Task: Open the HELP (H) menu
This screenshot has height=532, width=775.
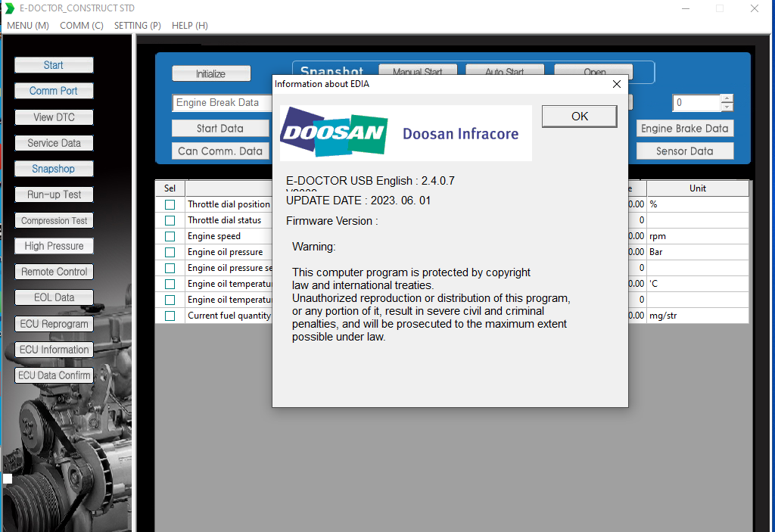Action: pos(190,25)
